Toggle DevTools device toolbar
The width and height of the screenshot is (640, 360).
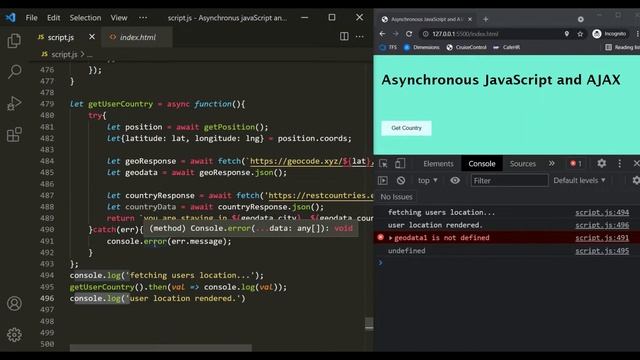(400, 164)
